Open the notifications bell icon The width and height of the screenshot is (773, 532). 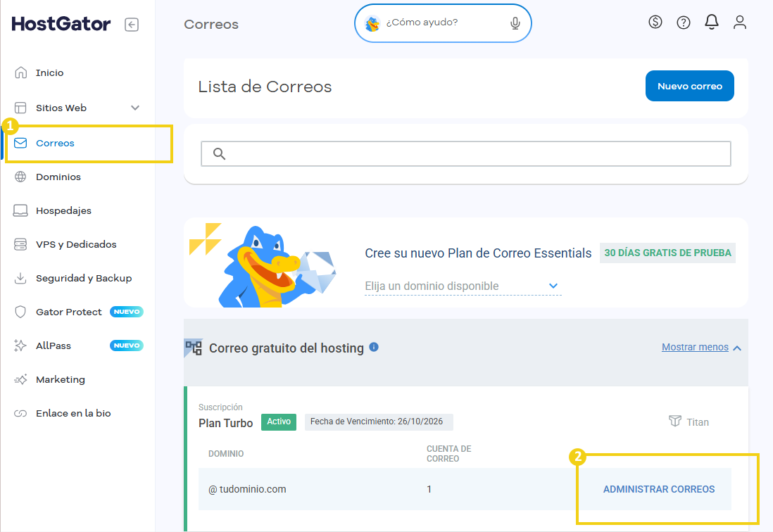tap(711, 23)
